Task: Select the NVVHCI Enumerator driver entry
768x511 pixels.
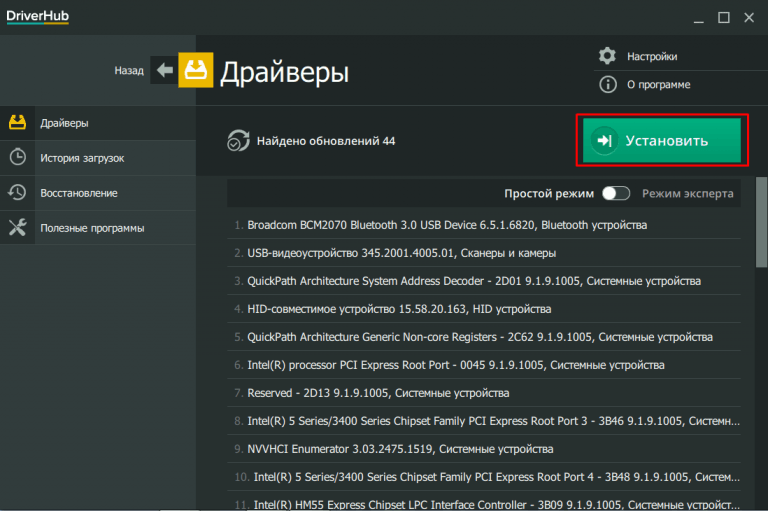Action: click(x=400, y=449)
